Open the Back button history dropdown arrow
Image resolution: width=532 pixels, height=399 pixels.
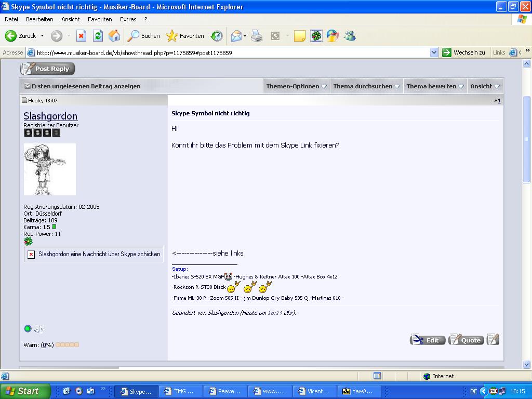(x=43, y=36)
